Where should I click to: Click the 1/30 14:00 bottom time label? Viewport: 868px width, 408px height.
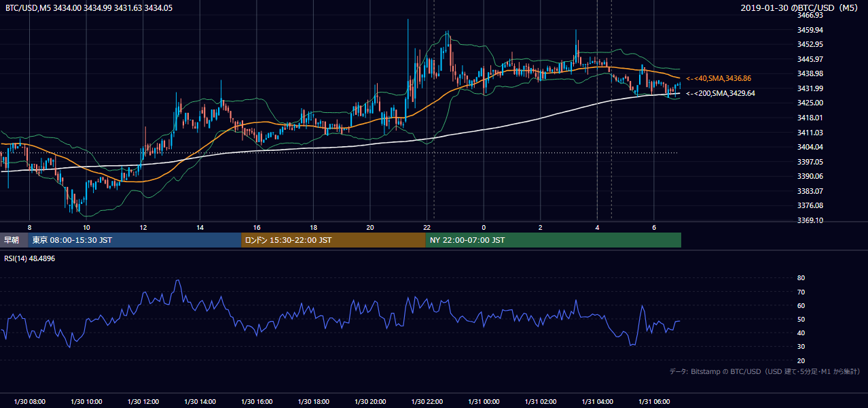pos(200,402)
